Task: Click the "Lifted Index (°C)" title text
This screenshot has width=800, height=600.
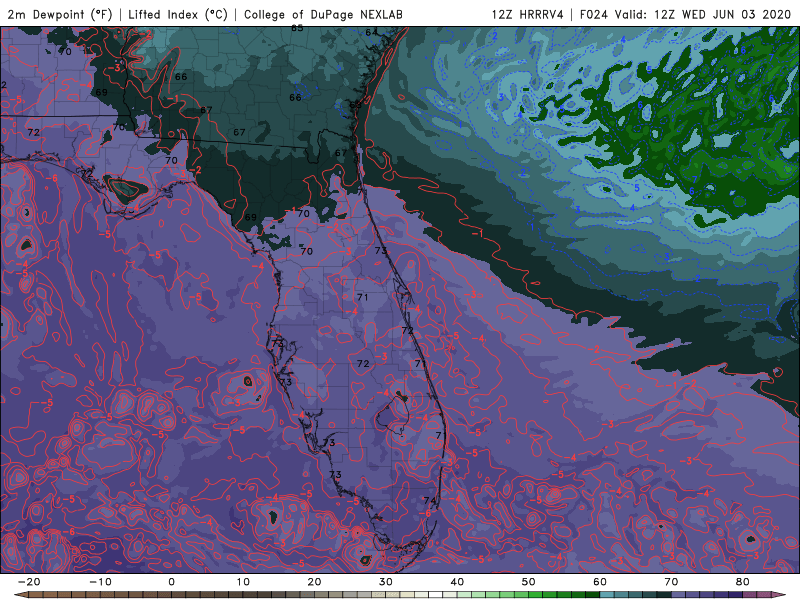Action: pyautogui.click(x=178, y=14)
